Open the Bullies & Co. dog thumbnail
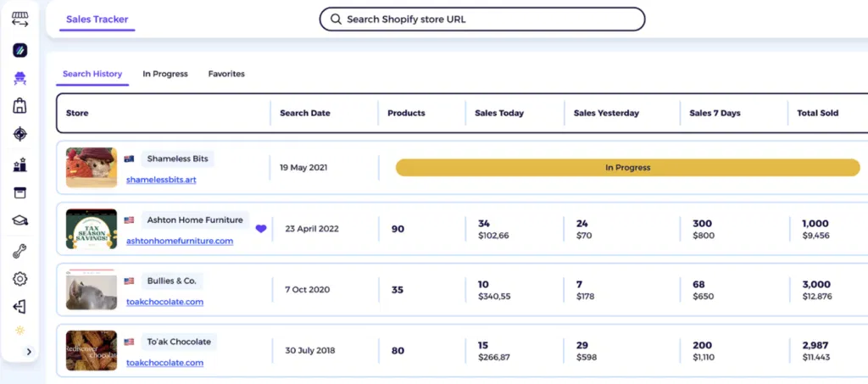 pyautogui.click(x=92, y=289)
